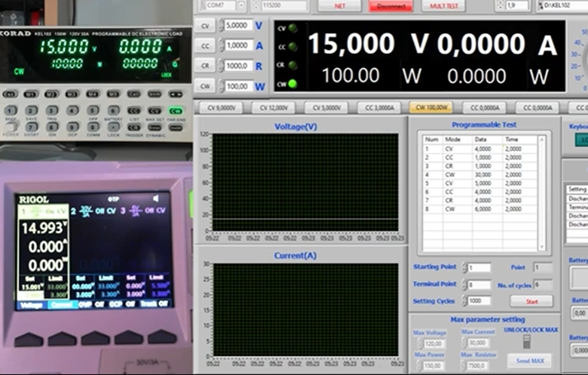Click the Setting Cycles stepper arrows
The width and height of the screenshot is (588, 375).
pos(463,300)
